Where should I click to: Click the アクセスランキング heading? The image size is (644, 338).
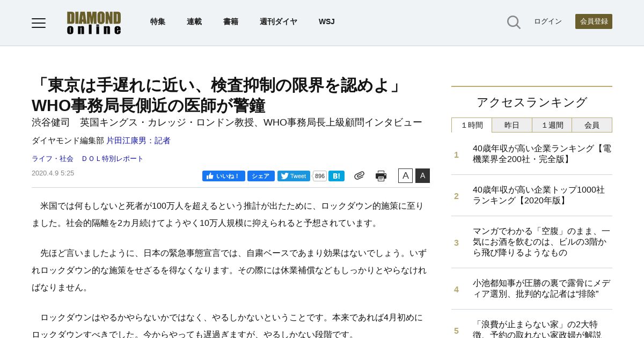(532, 102)
